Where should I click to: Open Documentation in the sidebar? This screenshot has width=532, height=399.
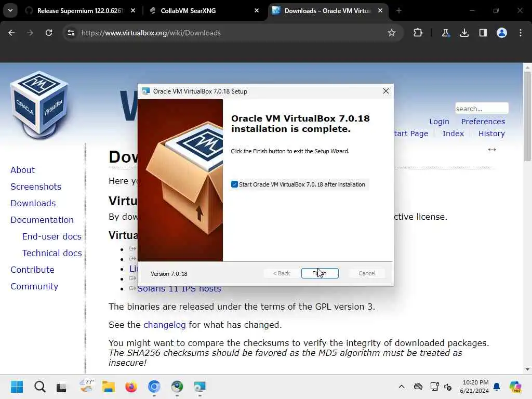coord(42,220)
